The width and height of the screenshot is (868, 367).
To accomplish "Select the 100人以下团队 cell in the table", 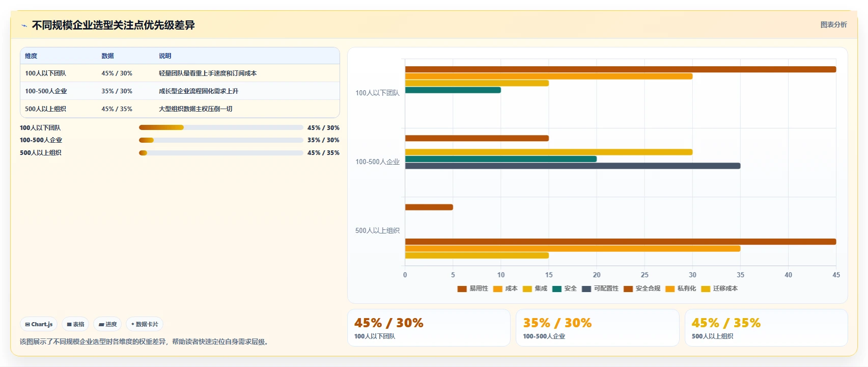I will pyautogui.click(x=45, y=73).
